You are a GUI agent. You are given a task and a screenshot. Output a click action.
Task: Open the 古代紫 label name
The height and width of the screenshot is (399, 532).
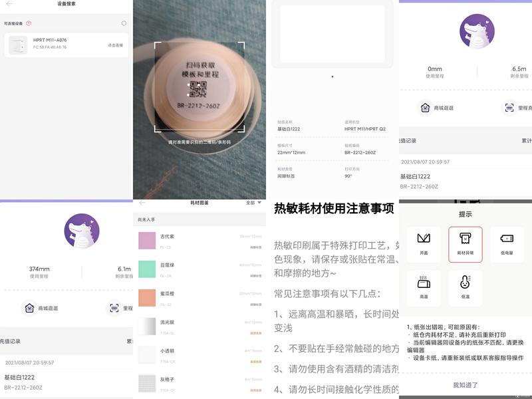167,237
